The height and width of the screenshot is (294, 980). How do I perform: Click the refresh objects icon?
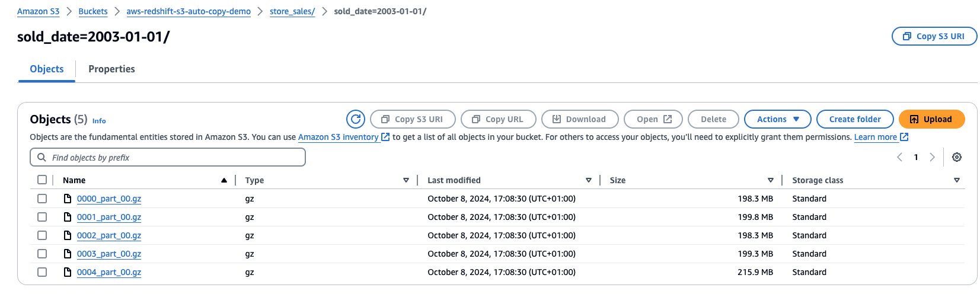click(x=356, y=119)
